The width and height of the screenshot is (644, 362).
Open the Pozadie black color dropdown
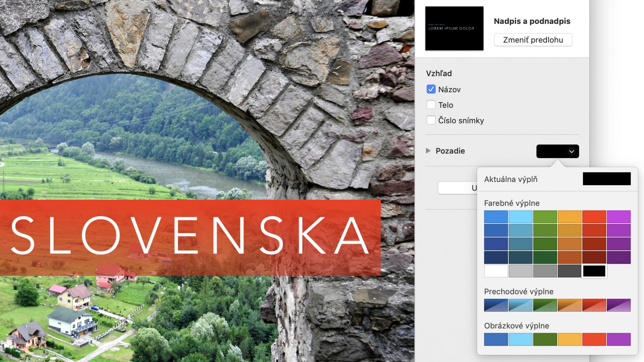click(x=557, y=151)
